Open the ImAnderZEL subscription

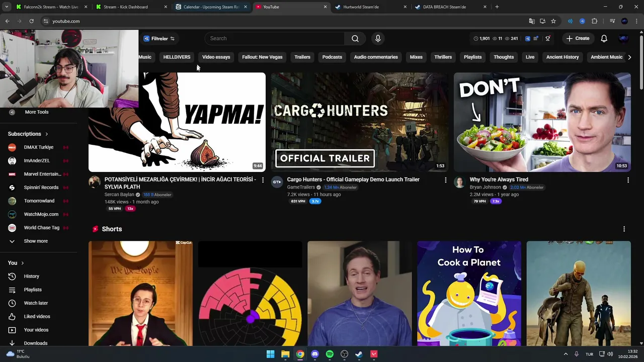(38, 161)
